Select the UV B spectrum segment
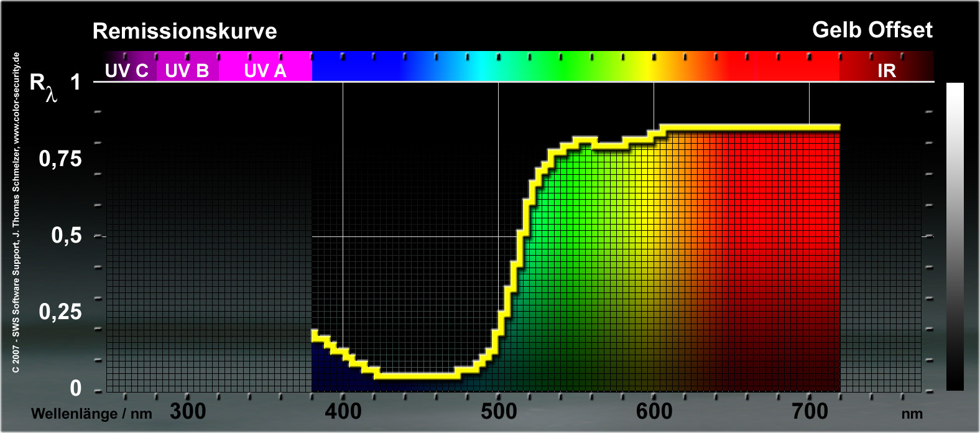The height and width of the screenshot is (433, 980). pos(187,70)
